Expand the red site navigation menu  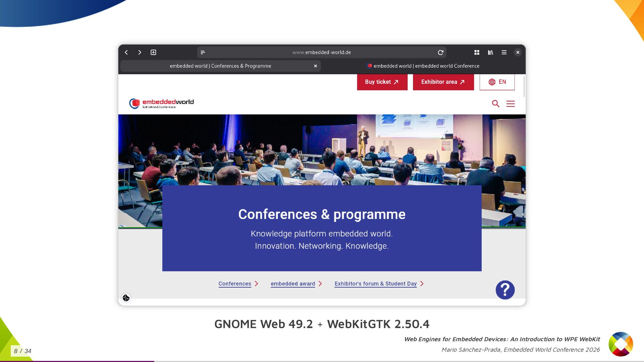pyautogui.click(x=511, y=104)
